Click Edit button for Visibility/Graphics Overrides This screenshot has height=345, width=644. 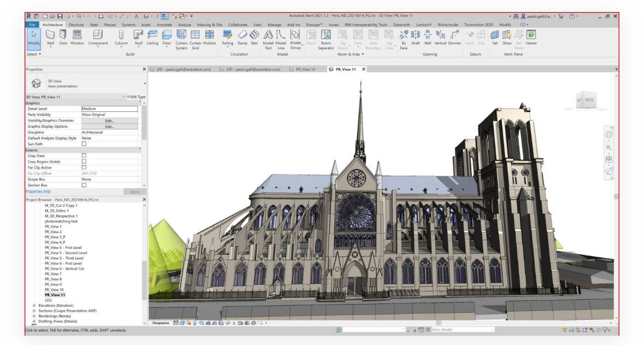(109, 120)
